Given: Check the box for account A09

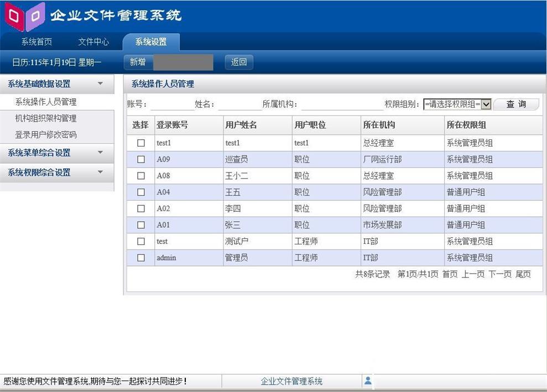Looking at the screenshot, I should tap(141, 159).
